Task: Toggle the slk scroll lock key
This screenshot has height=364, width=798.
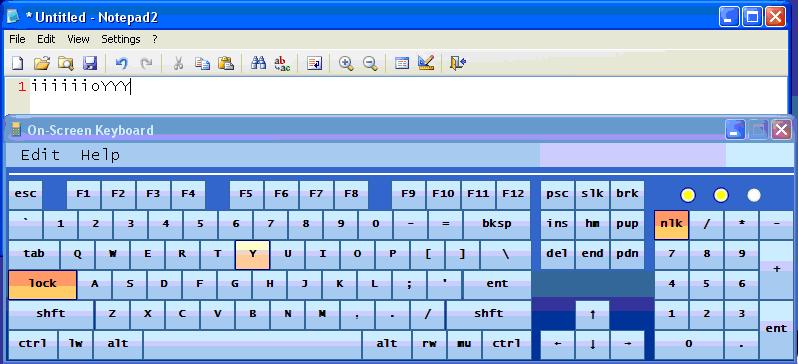Action: (x=592, y=195)
